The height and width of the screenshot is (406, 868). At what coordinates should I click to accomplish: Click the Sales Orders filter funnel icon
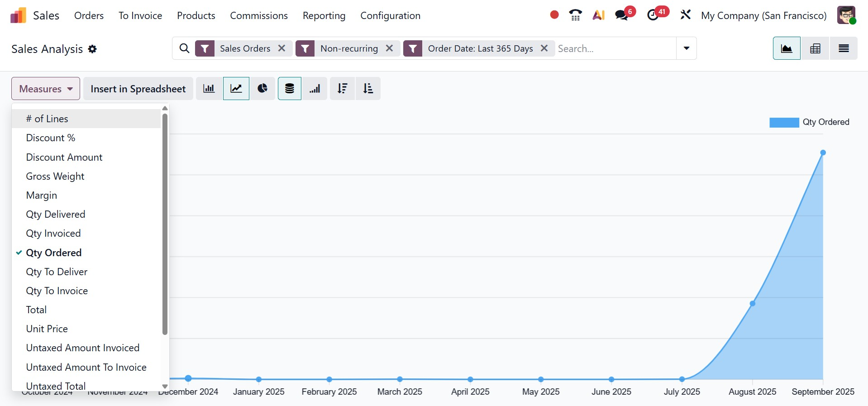(x=205, y=48)
